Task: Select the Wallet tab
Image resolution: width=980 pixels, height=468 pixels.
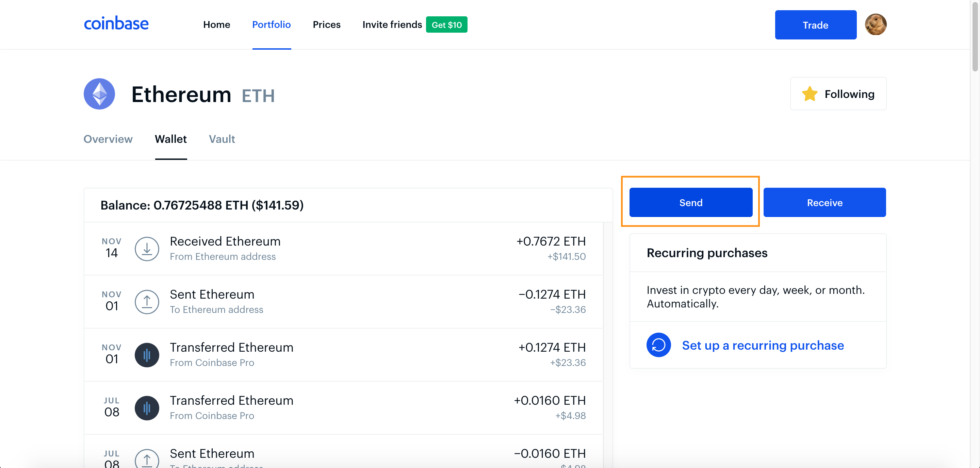Action: click(x=171, y=139)
